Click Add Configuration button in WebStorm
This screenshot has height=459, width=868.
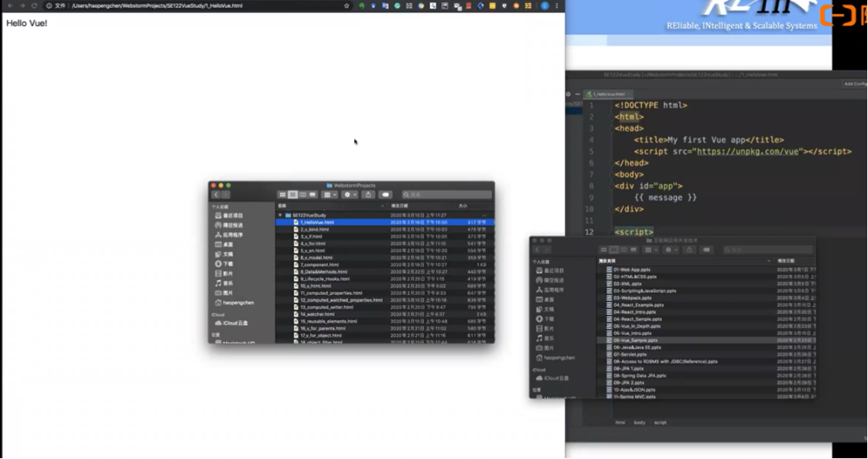point(855,84)
